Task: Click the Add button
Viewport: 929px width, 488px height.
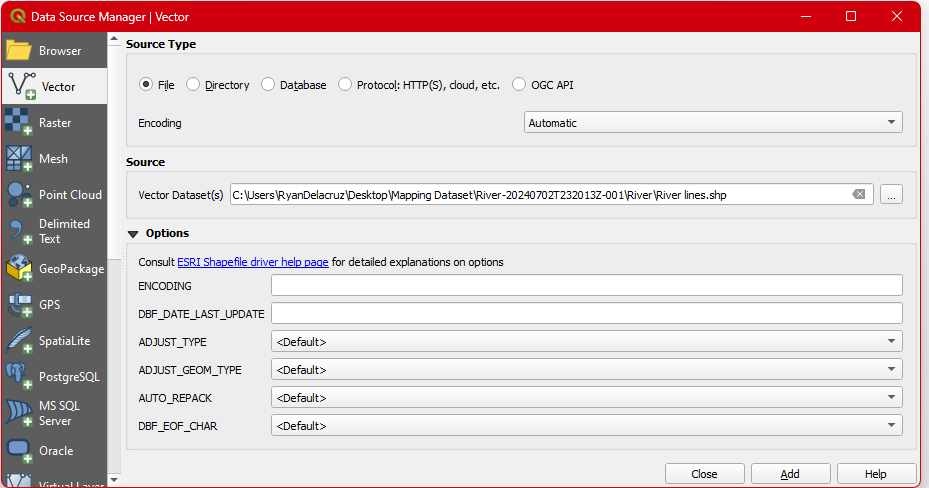Action: tap(790, 474)
